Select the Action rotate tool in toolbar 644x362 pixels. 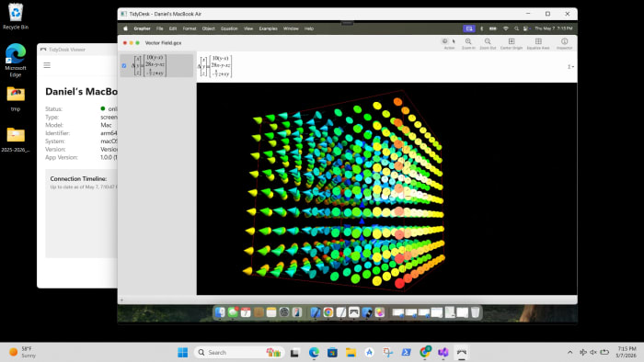tap(444, 41)
